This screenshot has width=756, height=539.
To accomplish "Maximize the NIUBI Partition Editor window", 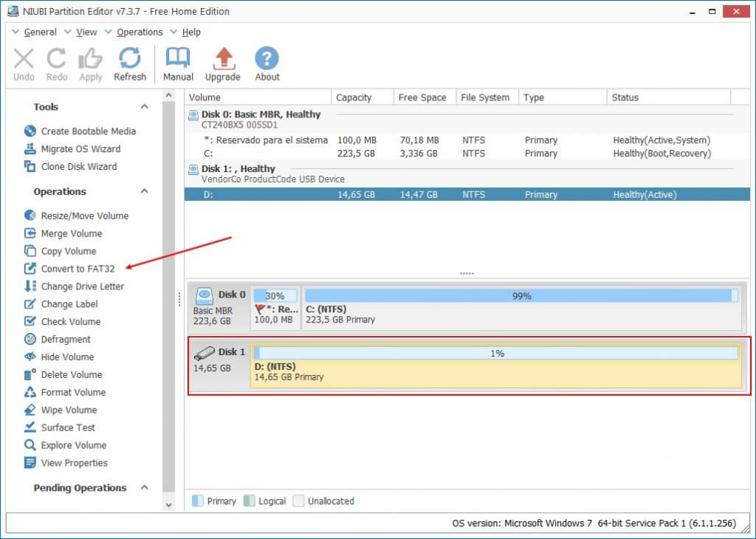I will [712, 12].
